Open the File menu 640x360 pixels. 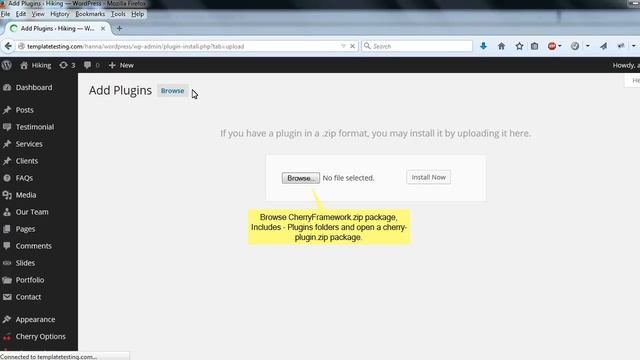[5, 14]
